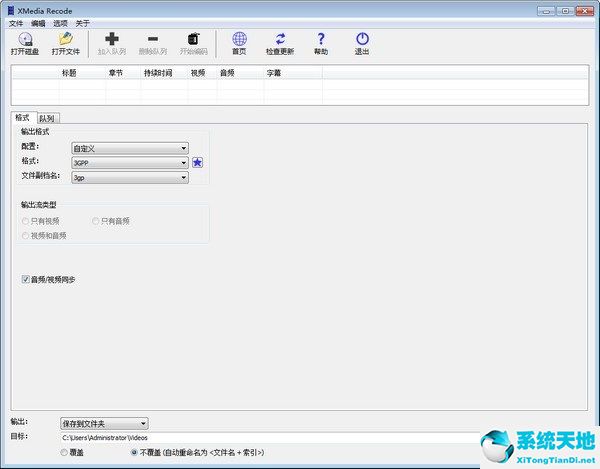Click the destination path field C:\Users\Administrator\Videos
Image resolution: width=600 pixels, height=469 pixels.
click(270, 438)
